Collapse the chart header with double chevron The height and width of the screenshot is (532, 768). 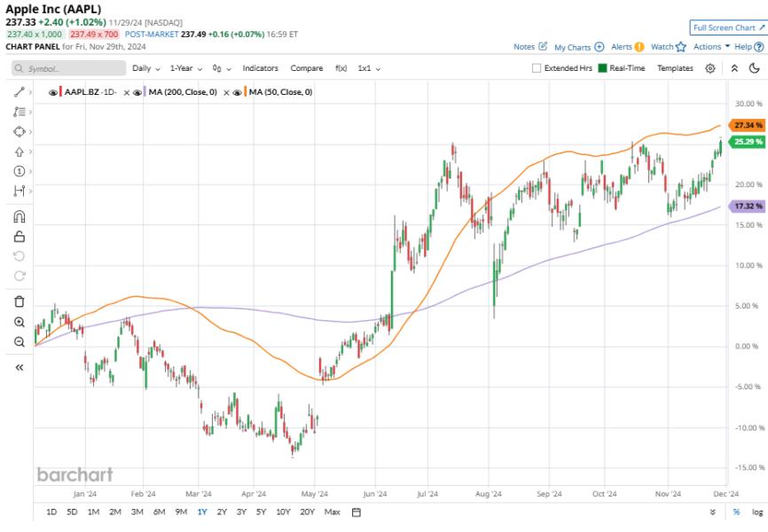coord(734,68)
